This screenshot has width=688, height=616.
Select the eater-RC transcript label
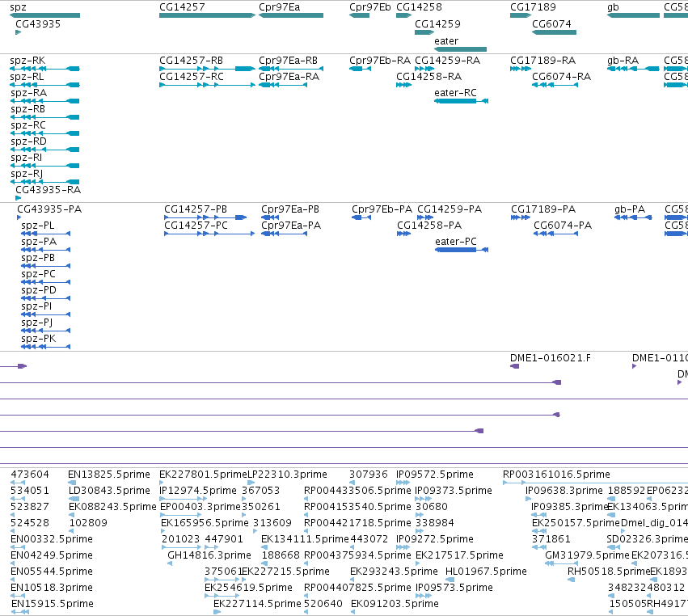pyautogui.click(x=455, y=93)
